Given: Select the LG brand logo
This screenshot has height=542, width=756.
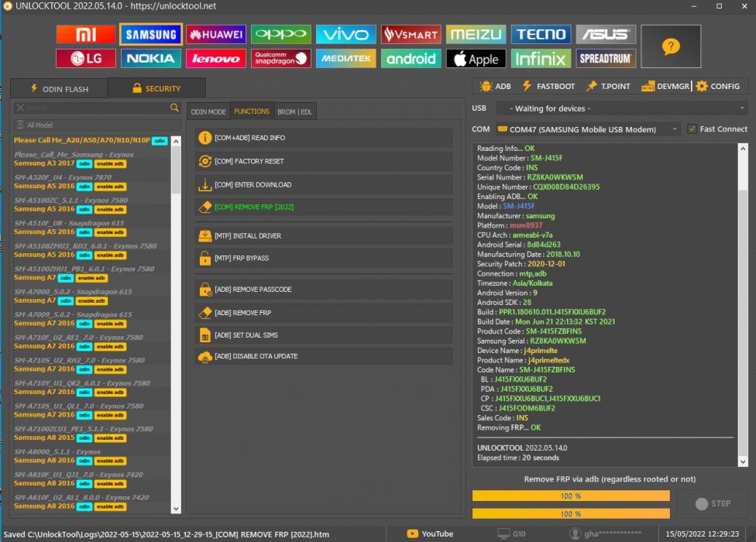Looking at the screenshot, I should pos(86,58).
